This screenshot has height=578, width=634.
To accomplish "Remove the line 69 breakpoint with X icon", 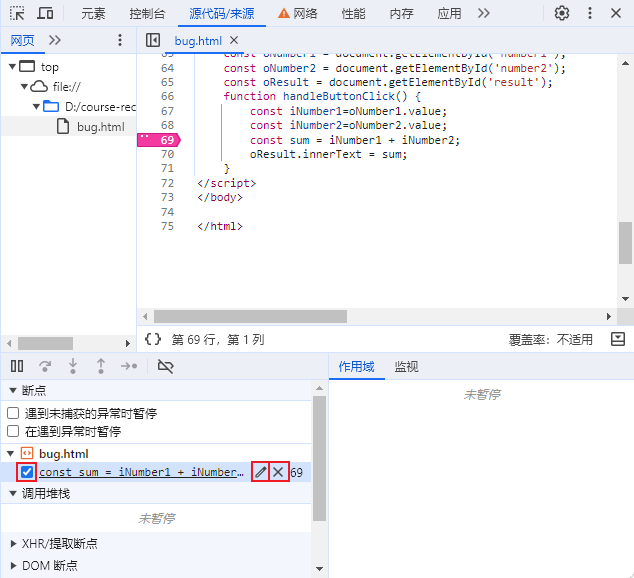I will coord(278,472).
